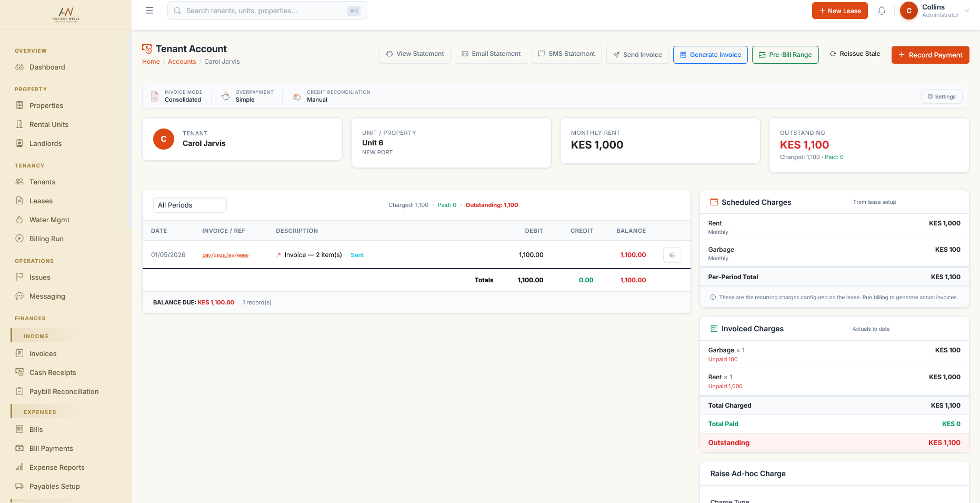Click the Send Invoice button

(x=637, y=55)
